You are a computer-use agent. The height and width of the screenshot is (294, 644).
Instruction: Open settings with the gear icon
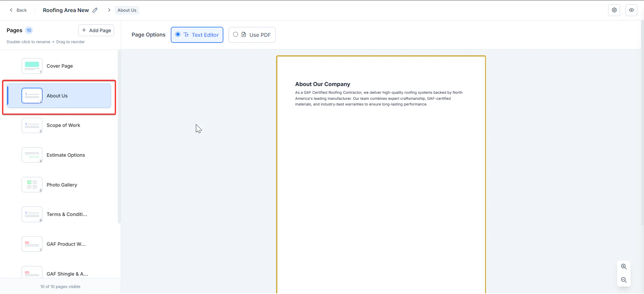pos(614,10)
